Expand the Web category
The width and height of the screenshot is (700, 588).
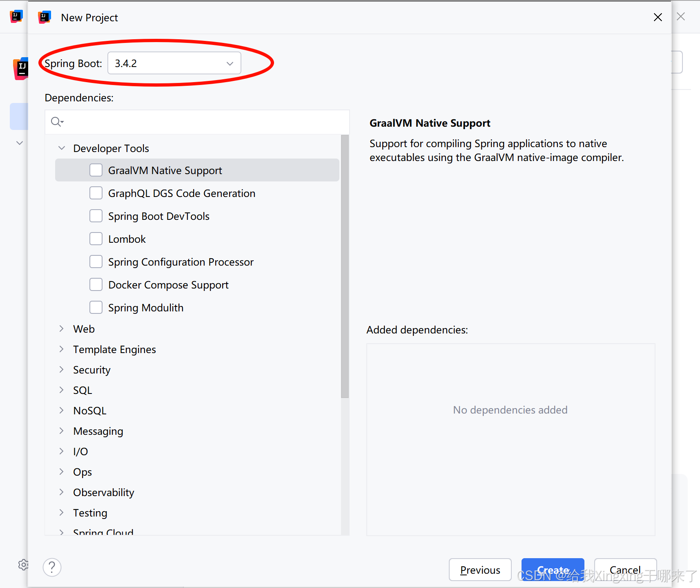pyautogui.click(x=62, y=329)
